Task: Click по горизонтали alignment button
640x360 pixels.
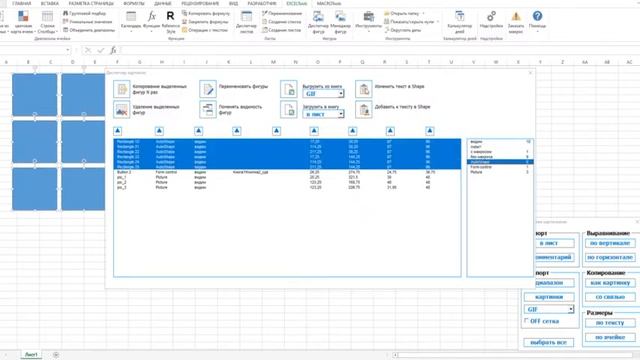Action: [610, 258]
